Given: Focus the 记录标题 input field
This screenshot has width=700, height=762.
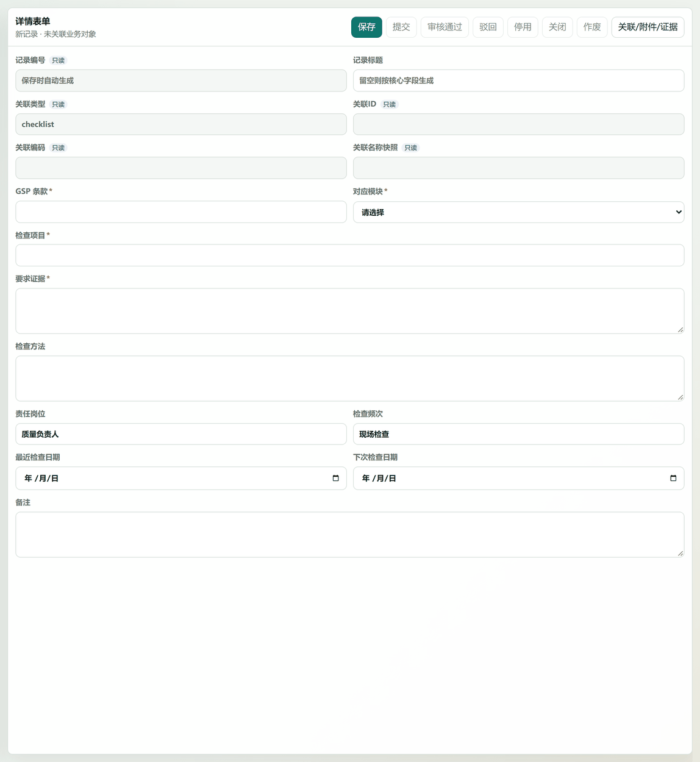Looking at the screenshot, I should 518,80.
